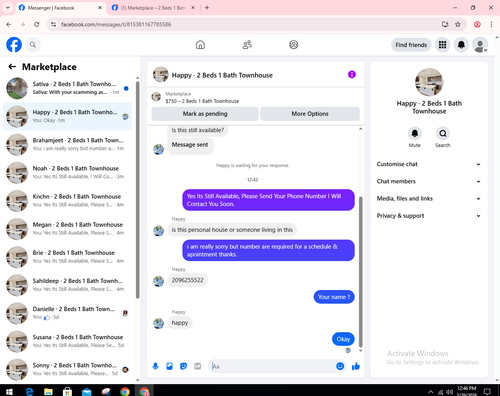Open Megan conversation
Viewport: 500px width, 396px height.
coord(67,229)
